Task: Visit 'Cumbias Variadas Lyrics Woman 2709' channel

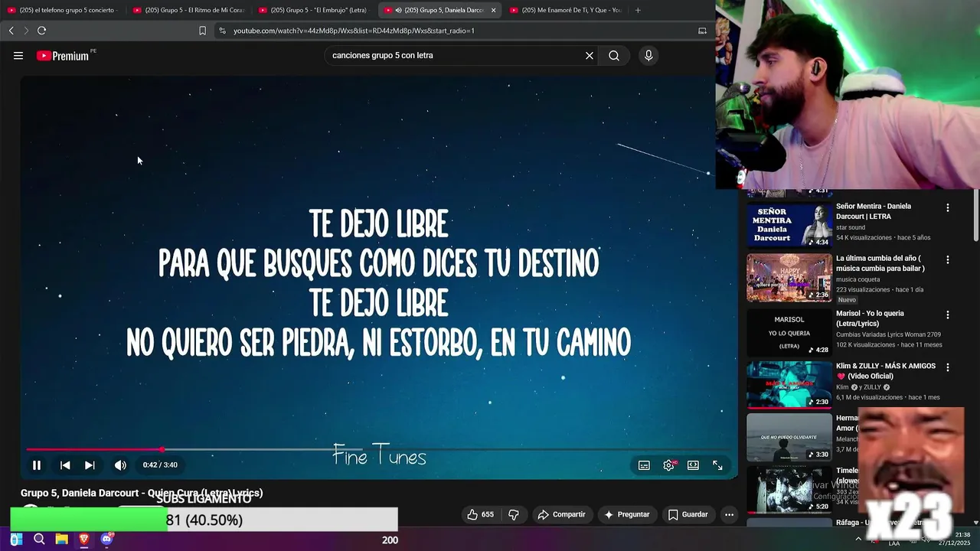Action: click(888, 334)
